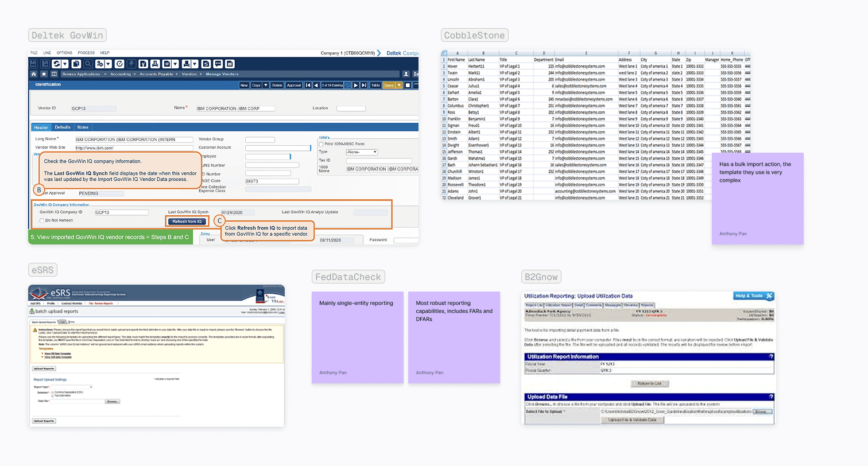
Task: Open the 1099 Type dropdown showing -None-
Action: tap(362, 152)
